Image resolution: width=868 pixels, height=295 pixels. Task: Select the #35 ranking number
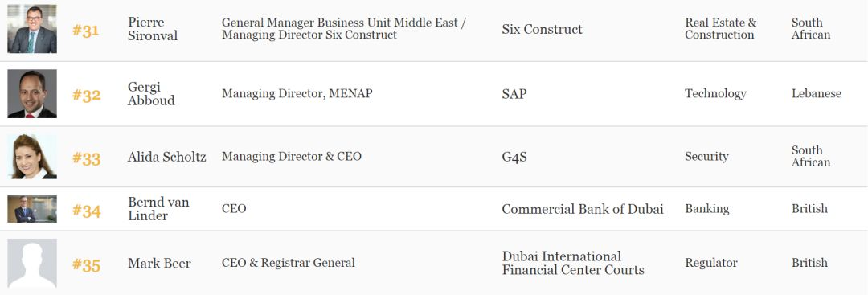point(86,264)
